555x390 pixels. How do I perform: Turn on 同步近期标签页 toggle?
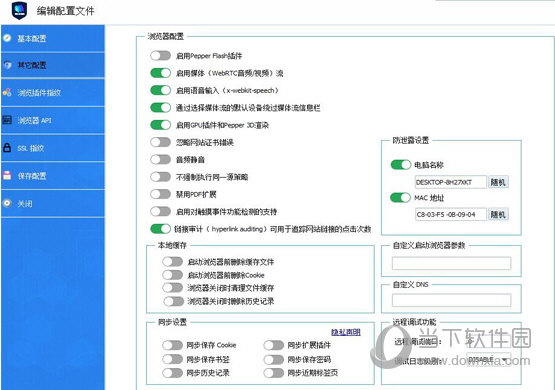point(274,373)
